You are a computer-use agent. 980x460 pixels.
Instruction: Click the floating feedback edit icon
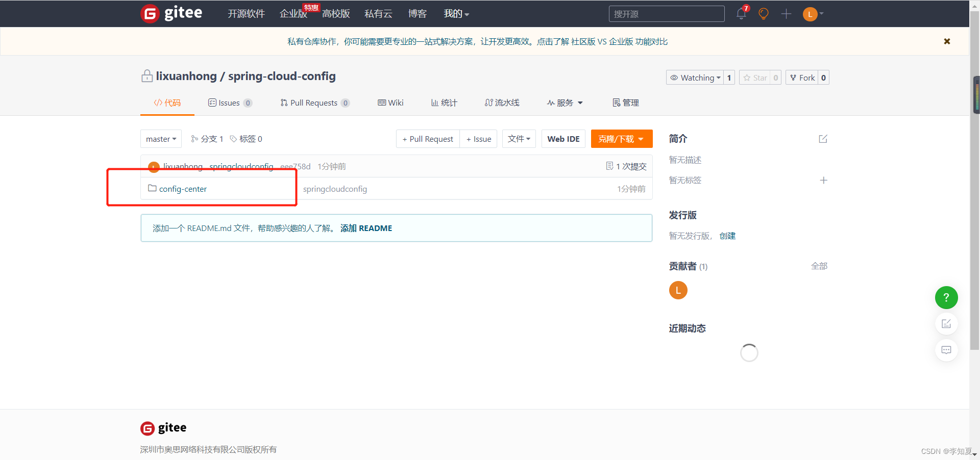point(946,324)
